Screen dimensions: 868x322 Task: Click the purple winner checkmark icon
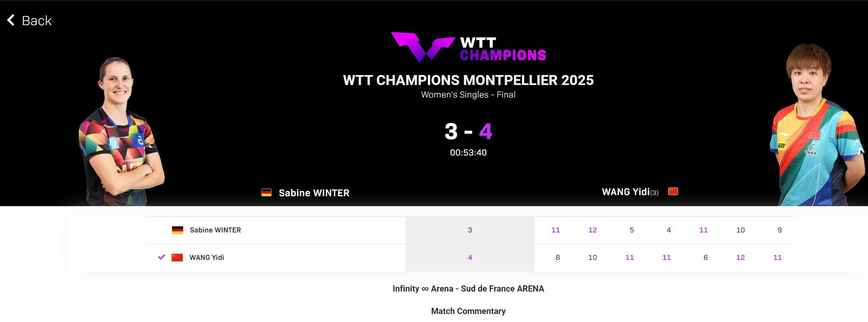click(161, 257)
